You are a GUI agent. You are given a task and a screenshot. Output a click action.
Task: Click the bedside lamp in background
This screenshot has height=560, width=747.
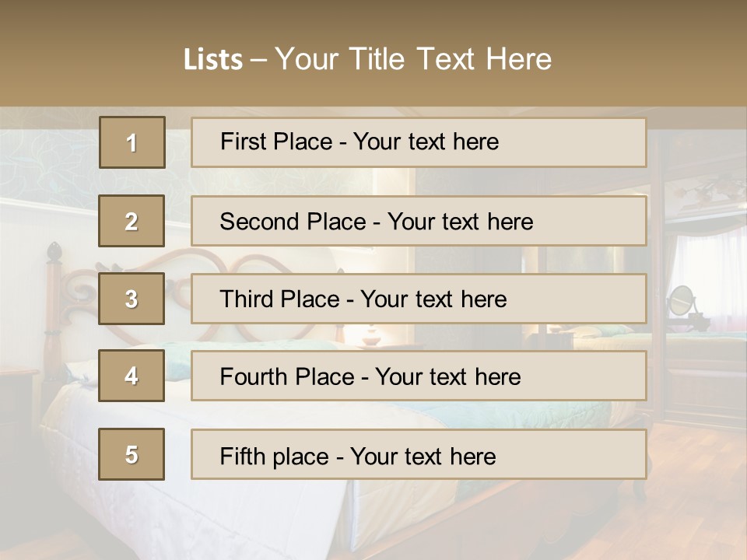coord(372,334)
